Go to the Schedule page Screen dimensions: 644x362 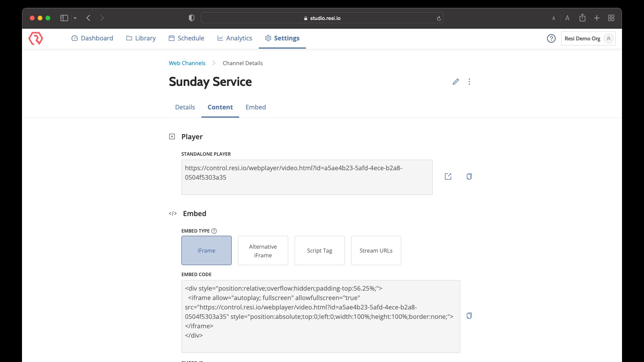click(187, 38)
